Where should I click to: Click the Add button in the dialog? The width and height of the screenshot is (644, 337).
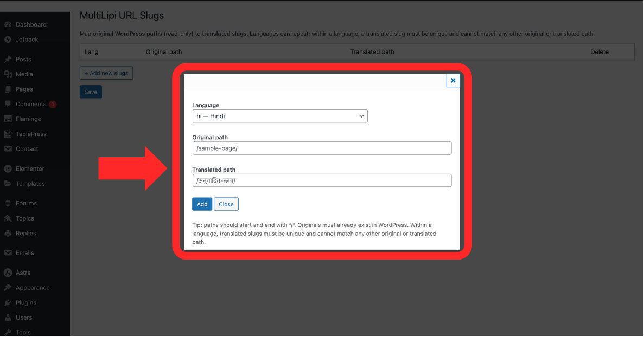click(x=202, y=204)
